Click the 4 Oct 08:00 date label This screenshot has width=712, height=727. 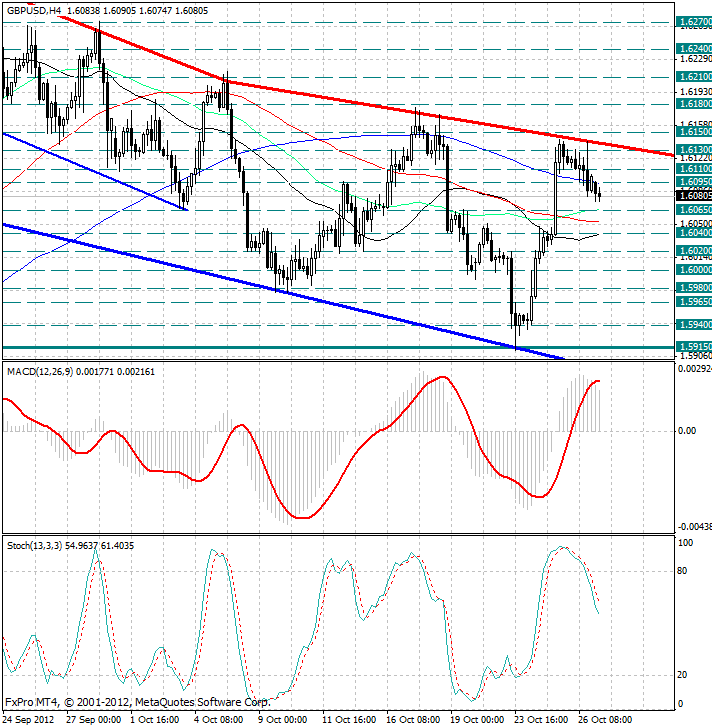click(x=218, y=720)
